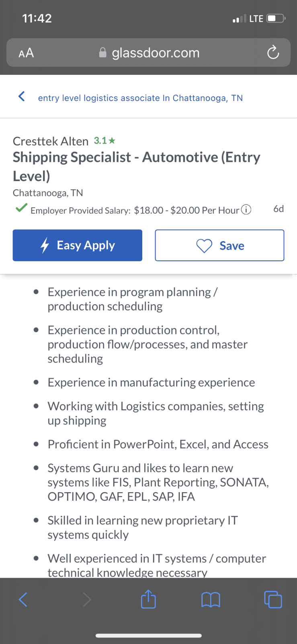Open the Safari share sheet
Screen dimensions: 297x644
point(148,599)
